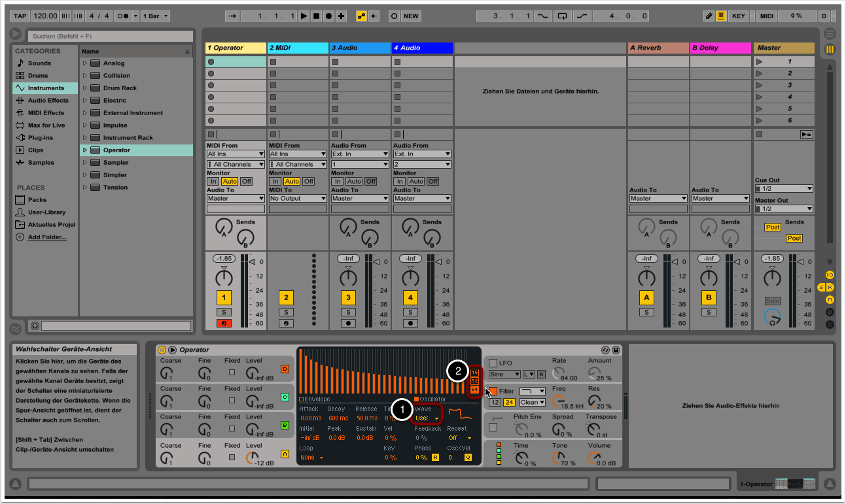Click the Add Folder link in Places
Viewport: 846px width, 504px height.
tap(46, 237)
